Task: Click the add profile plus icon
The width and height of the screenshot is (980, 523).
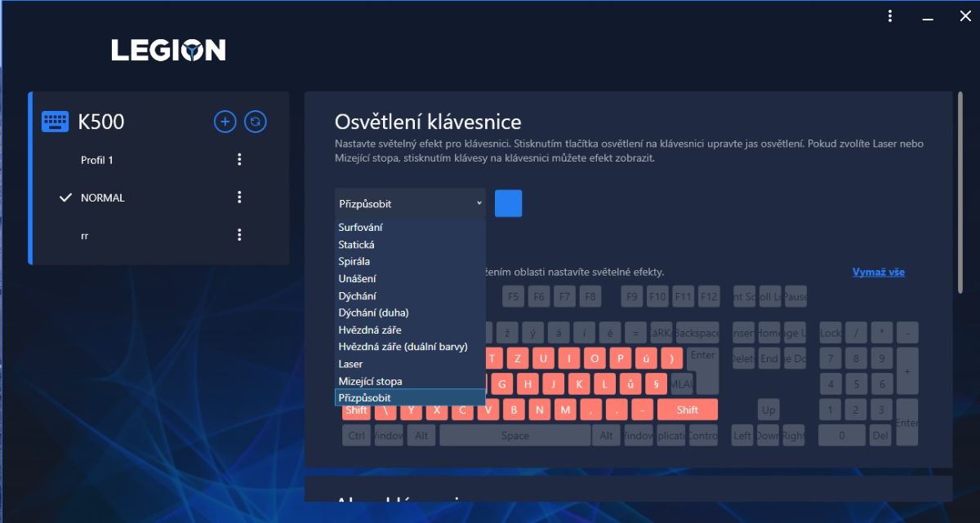Action: point(225,122)
